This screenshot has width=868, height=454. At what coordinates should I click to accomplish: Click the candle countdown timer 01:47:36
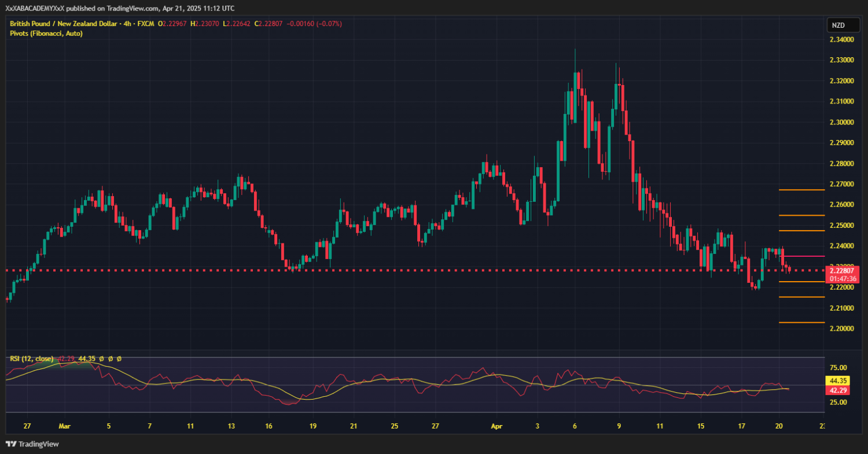click(x=842, y=278)
